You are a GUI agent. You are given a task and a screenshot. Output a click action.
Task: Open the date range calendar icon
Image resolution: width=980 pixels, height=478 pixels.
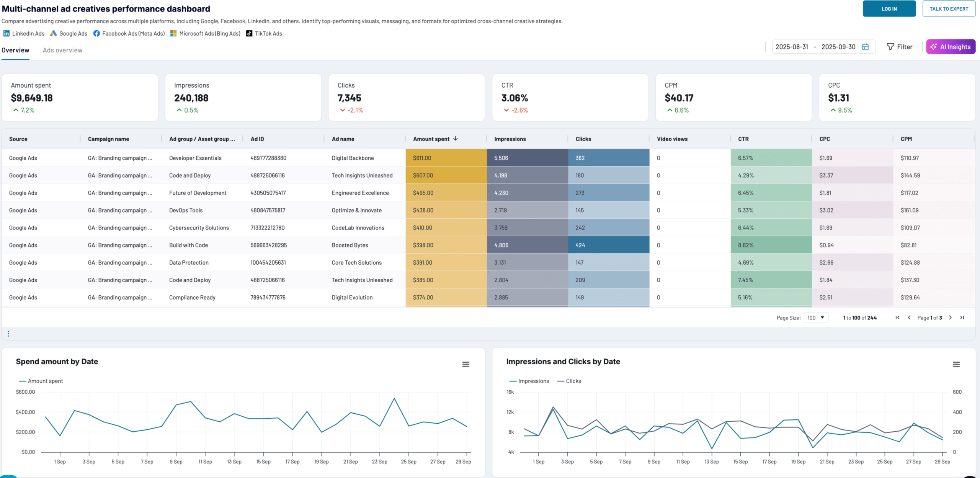tap(865, 47)
